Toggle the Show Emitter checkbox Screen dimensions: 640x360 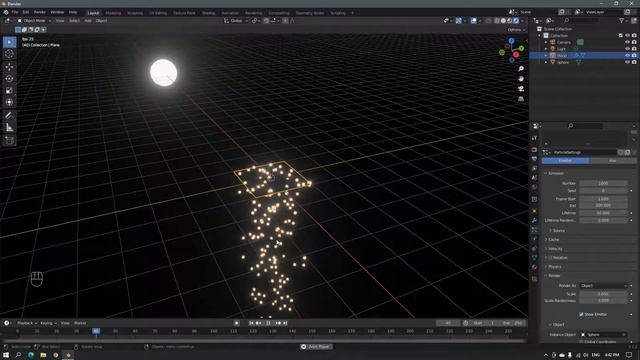(x=581, y=314)
